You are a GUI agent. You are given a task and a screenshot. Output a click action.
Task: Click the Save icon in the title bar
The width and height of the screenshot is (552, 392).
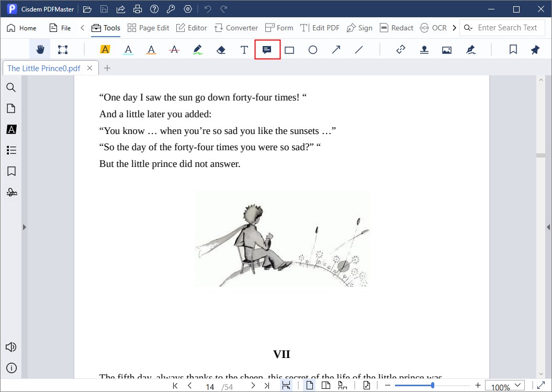click(x=104, y=9)
